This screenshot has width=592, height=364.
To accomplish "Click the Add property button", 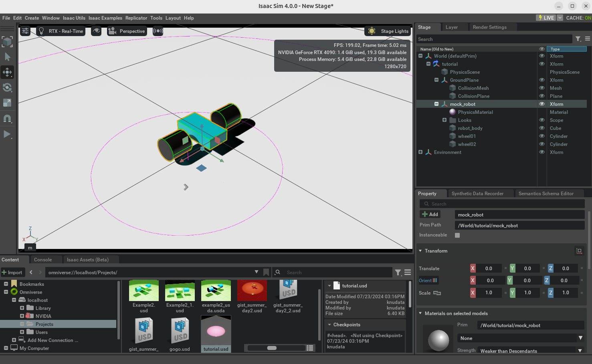I will tap(430, 214).
